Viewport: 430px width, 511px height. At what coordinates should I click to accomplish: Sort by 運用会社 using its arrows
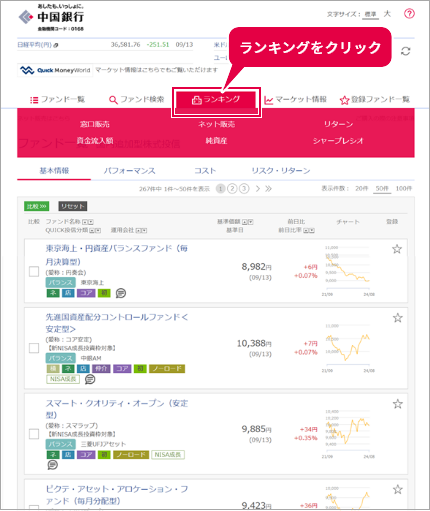click(141, 230)
